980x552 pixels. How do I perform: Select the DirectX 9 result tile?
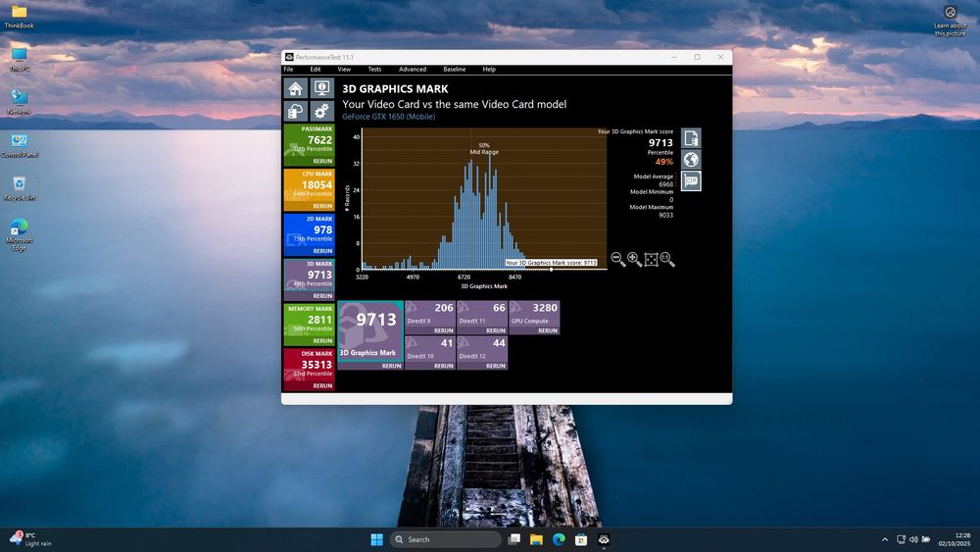[x=430, y=314]
